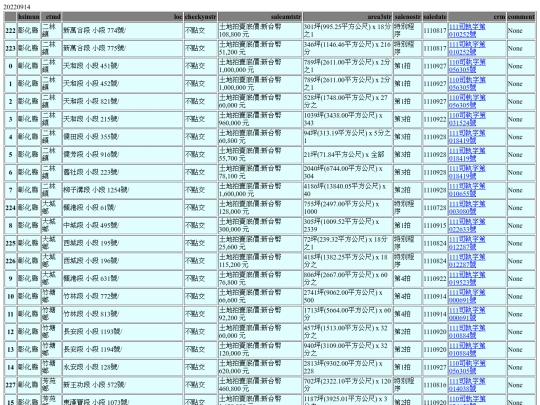Select the 20220914 date text at top
The width and height of the screenshot is (540, 405).
(17, 7)
